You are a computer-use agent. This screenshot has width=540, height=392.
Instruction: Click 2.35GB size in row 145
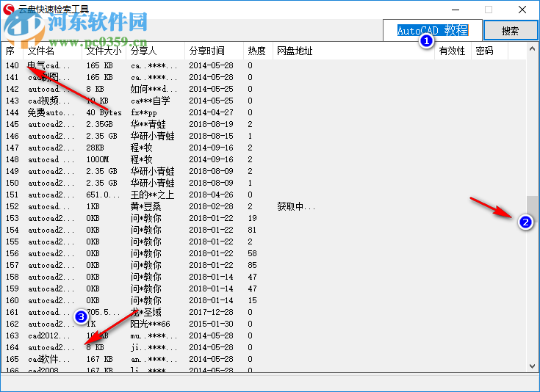pyautogui.click(x=99, y=124)
